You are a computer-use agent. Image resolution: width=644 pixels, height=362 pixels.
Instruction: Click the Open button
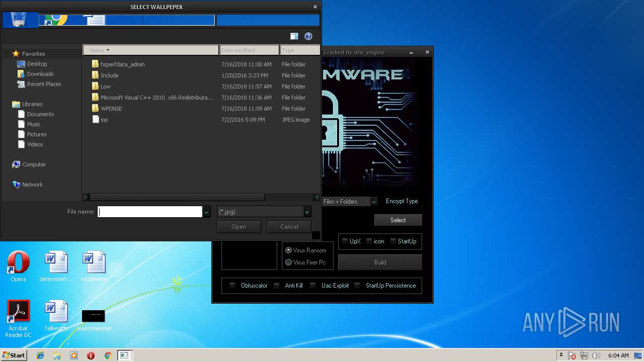point(238,227)
